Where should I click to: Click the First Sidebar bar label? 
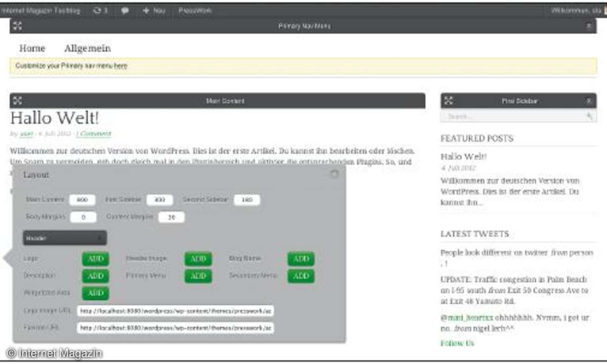click(519, 101)
